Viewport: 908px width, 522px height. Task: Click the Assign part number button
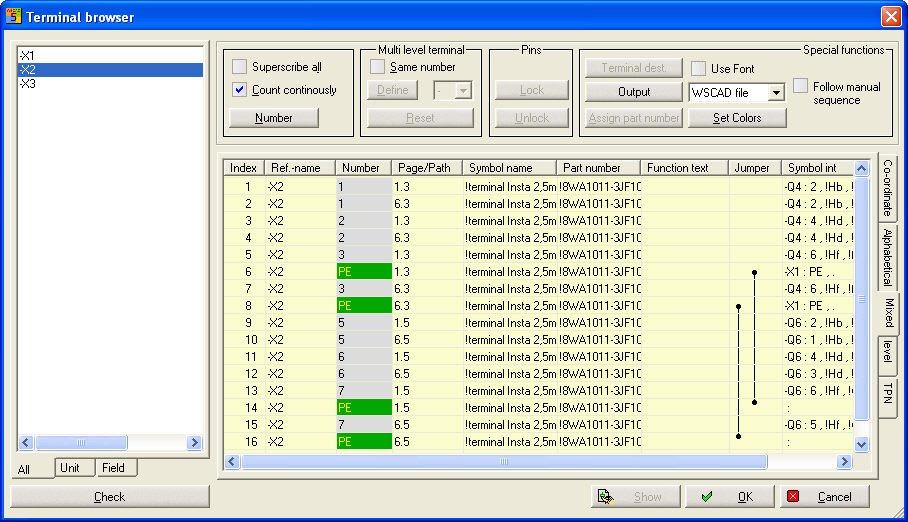(634, 118)
